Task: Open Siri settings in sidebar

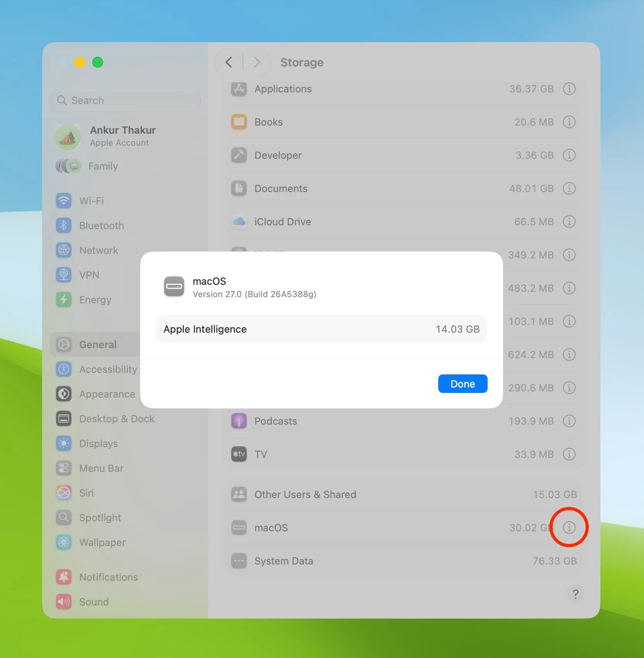Action: [x=125, y=493]
